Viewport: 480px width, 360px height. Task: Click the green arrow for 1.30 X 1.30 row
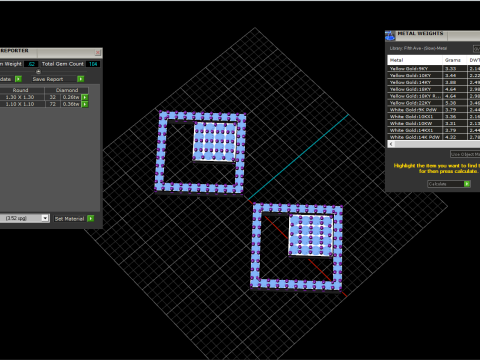85,97
